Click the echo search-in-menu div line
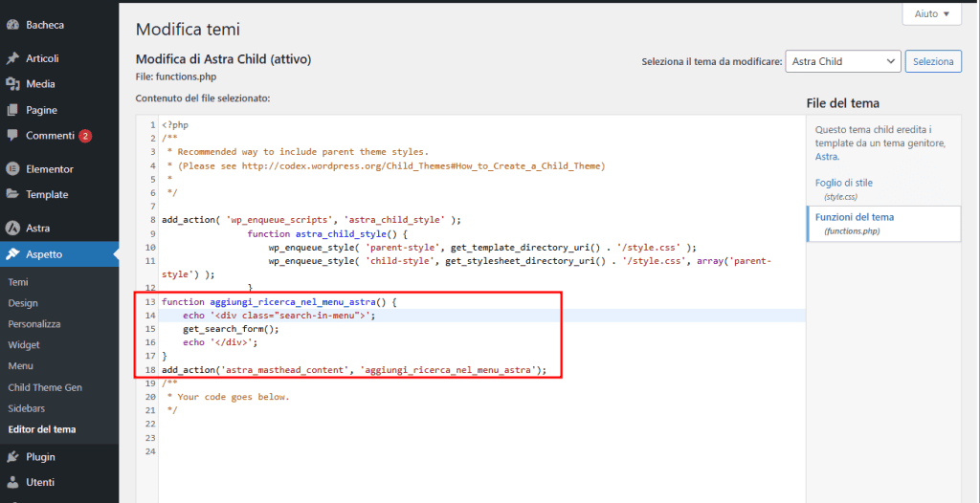Image resolution: width=980 pixels, height=503 pixels. [x=279, y=316]
